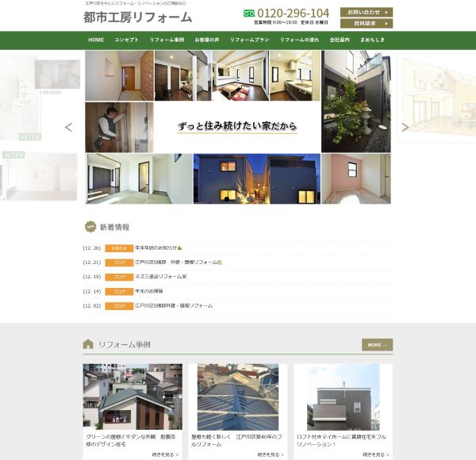Click the 新着情報 section heading

114,227
